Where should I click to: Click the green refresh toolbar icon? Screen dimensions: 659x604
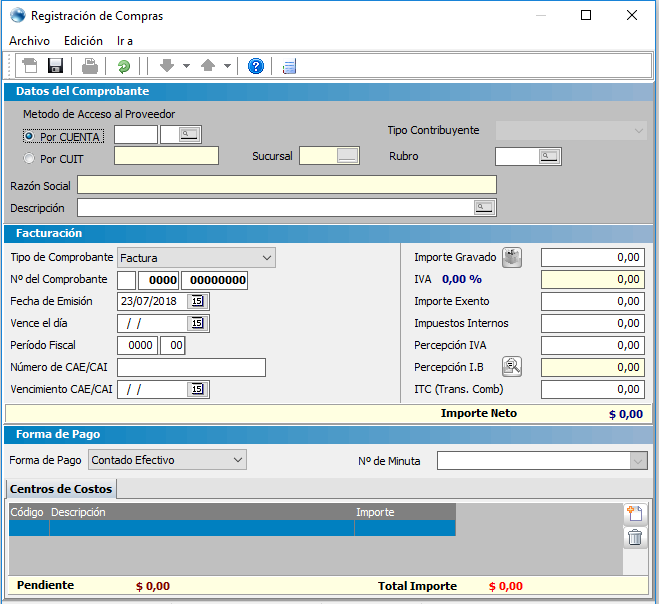click(x=124, y=66)
